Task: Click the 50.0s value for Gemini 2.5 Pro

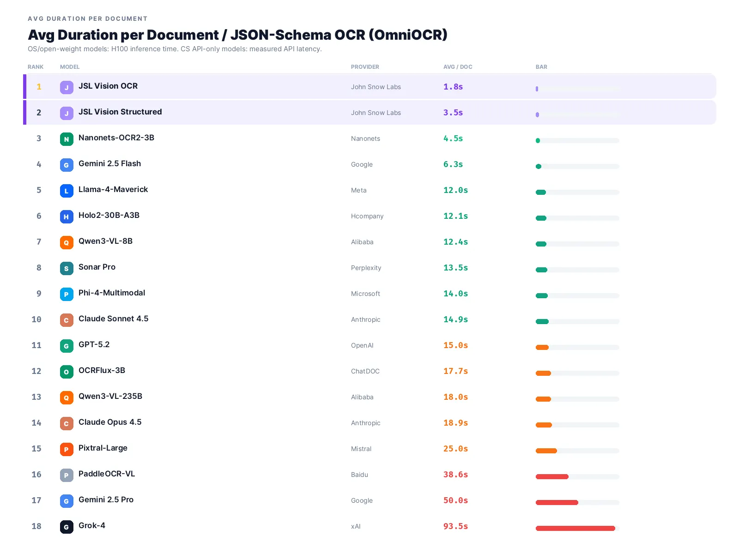Action: coord(455,500)
